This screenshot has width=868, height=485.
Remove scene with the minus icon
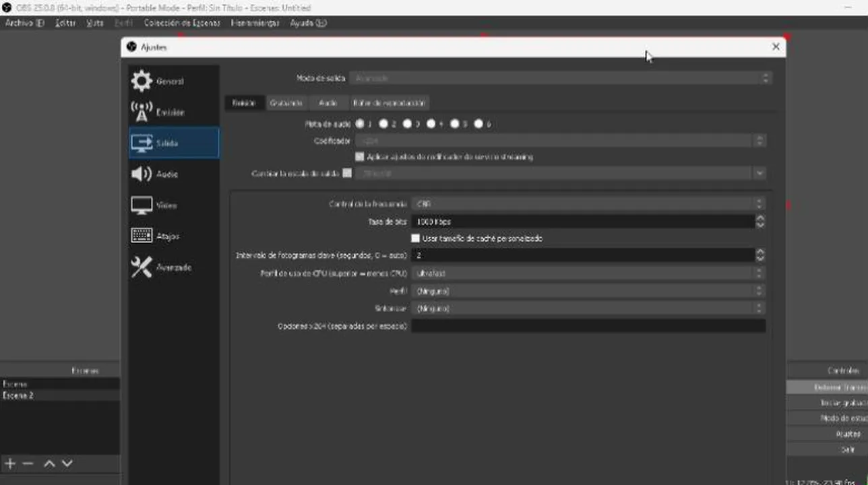pyautogui.click(x=28, y=463)
